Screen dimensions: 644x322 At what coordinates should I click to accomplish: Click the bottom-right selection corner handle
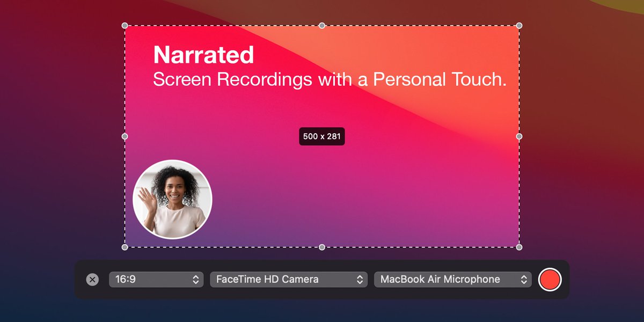coord(519,247)
